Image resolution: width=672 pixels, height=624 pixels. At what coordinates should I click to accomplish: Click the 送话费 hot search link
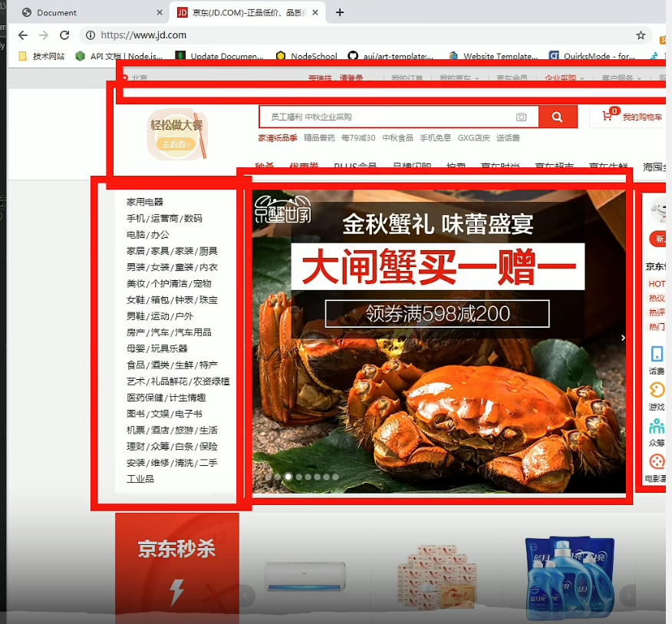pyautogui.click(x=508, y=137)
